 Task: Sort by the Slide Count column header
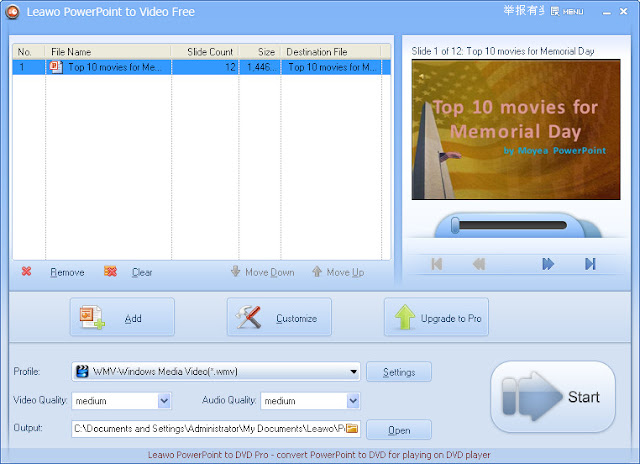[x=205, y=52]
